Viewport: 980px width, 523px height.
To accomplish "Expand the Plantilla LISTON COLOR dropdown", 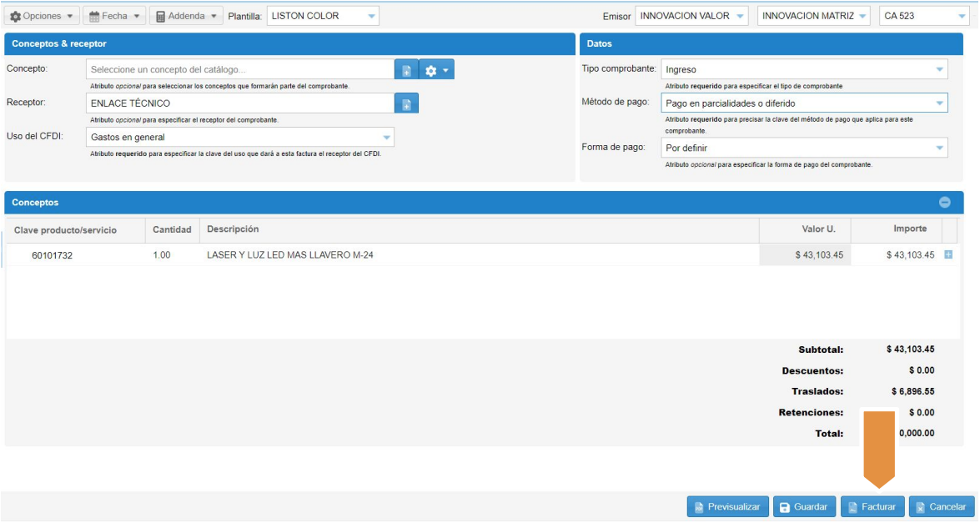I will [323, 16].
